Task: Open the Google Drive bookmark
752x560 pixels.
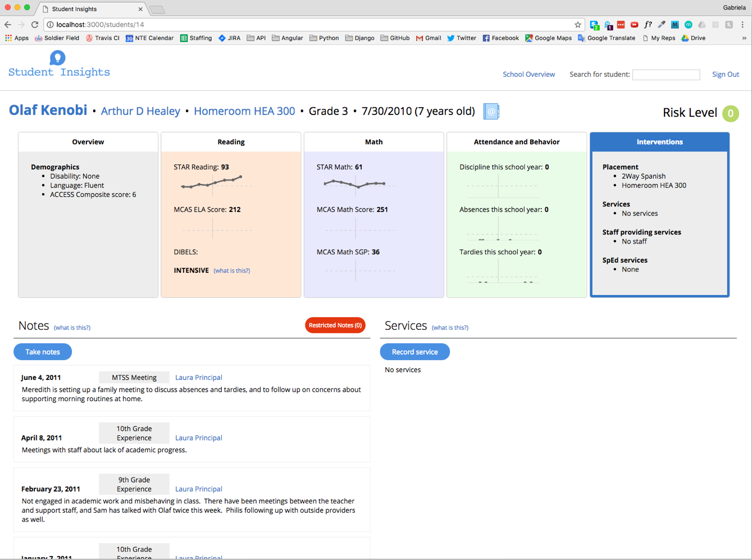Action: tap(693, 38)
